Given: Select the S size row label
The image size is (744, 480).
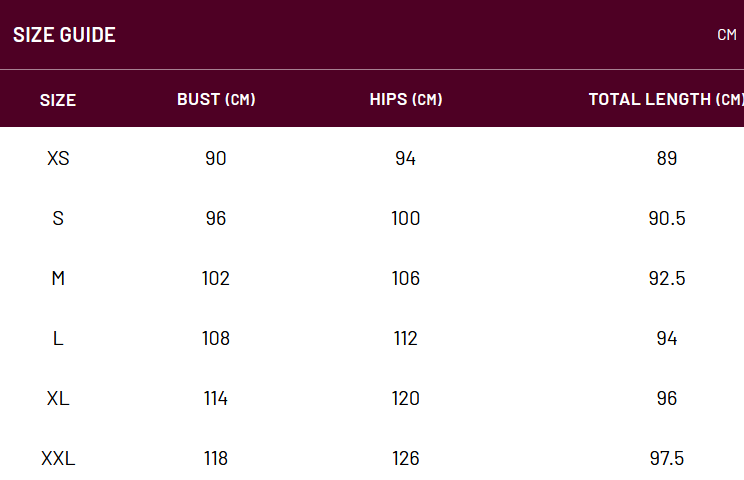Looking at the screenshot, I should [58, 218].
